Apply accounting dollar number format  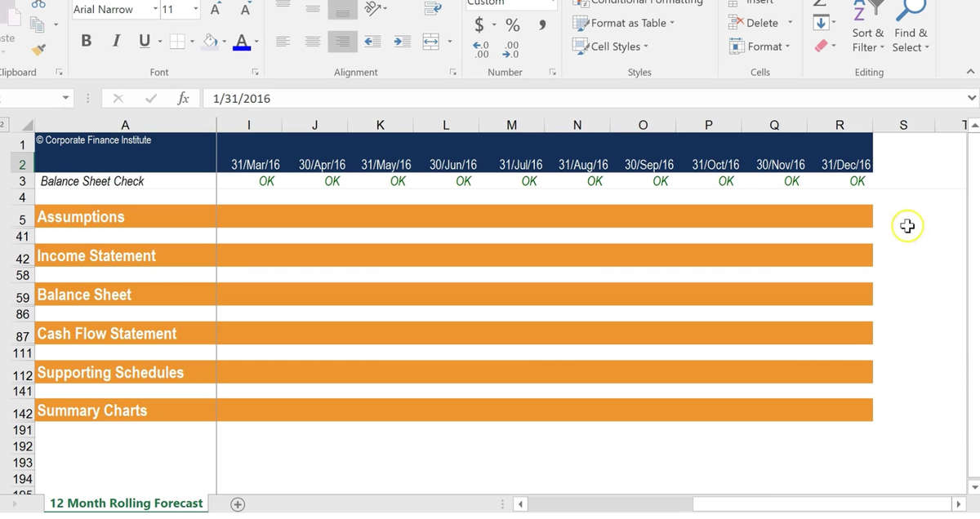[479, 25]
